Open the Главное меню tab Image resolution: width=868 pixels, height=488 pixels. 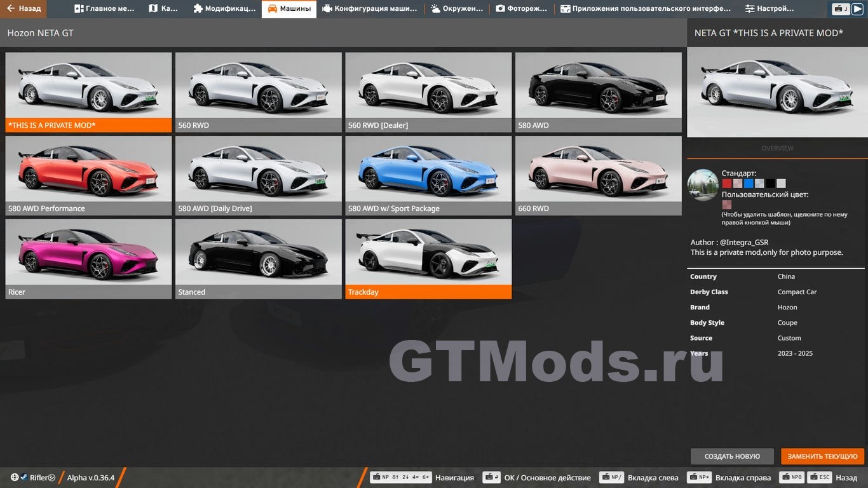pos(104,9)
